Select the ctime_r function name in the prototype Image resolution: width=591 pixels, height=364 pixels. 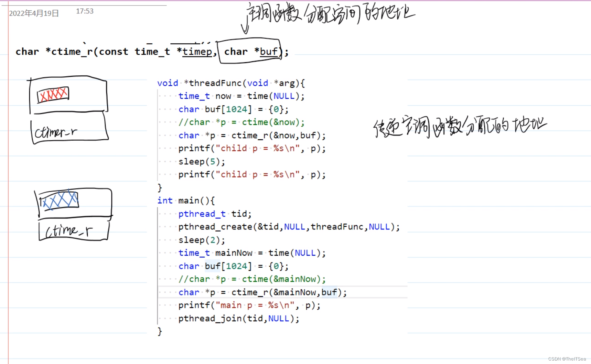pos(72,52)
